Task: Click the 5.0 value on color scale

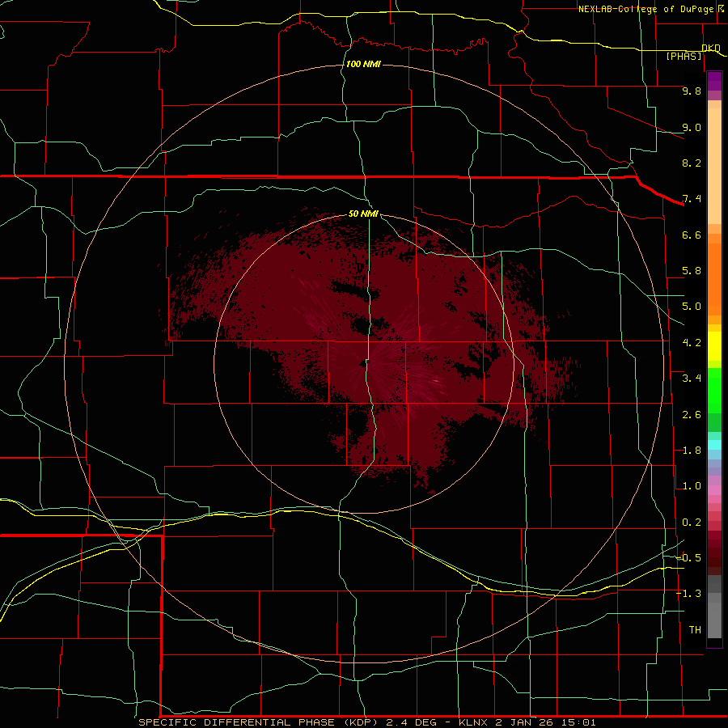Action: (692, 307)
